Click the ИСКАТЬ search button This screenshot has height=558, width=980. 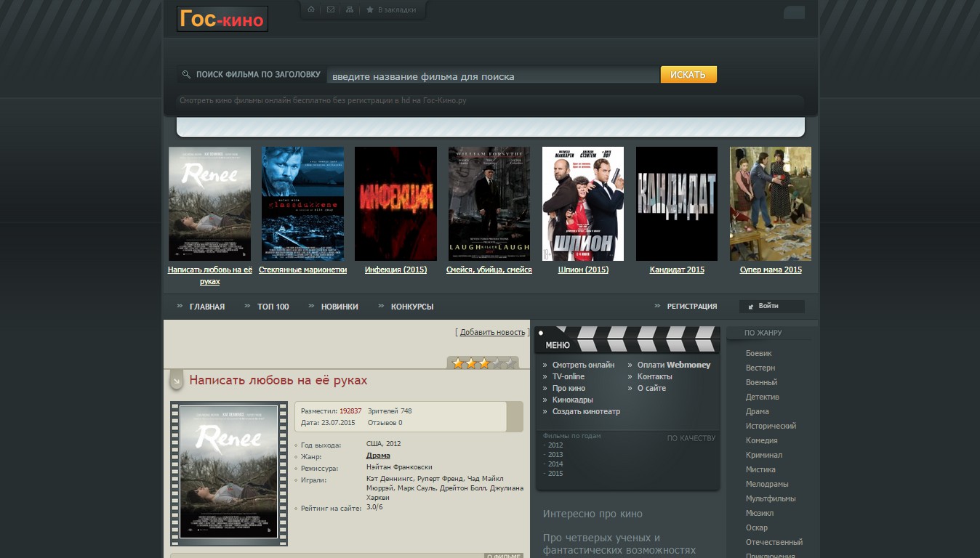pos(688,75)
